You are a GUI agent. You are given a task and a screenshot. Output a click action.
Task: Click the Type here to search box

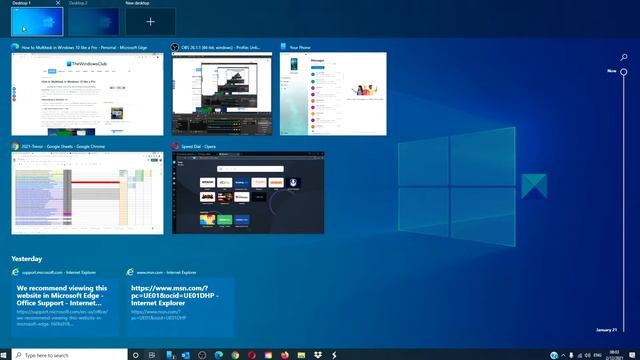[69, 355]
